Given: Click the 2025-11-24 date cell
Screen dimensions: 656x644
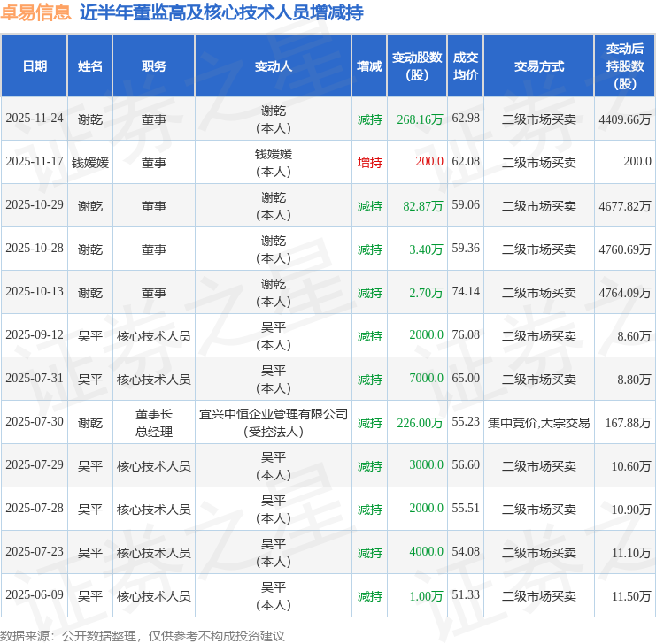Looking at the screenshot, I should 35,119.
